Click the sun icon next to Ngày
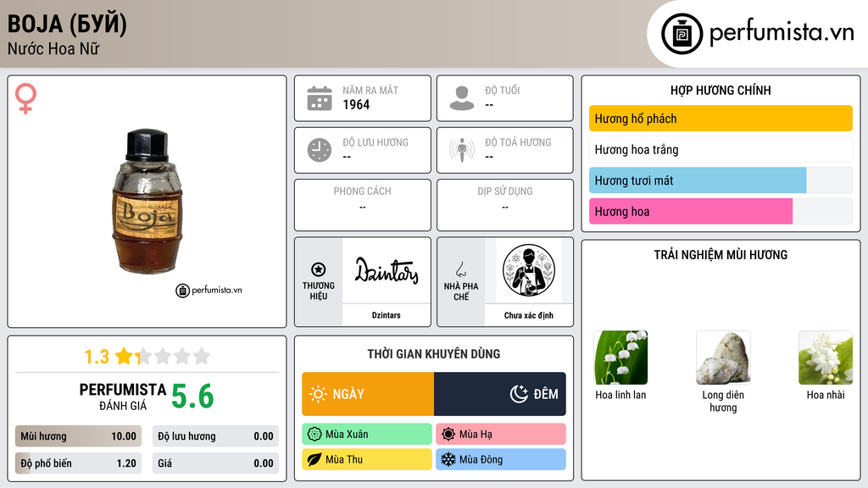This screenshot has width=868, height=488. point(318,394)
